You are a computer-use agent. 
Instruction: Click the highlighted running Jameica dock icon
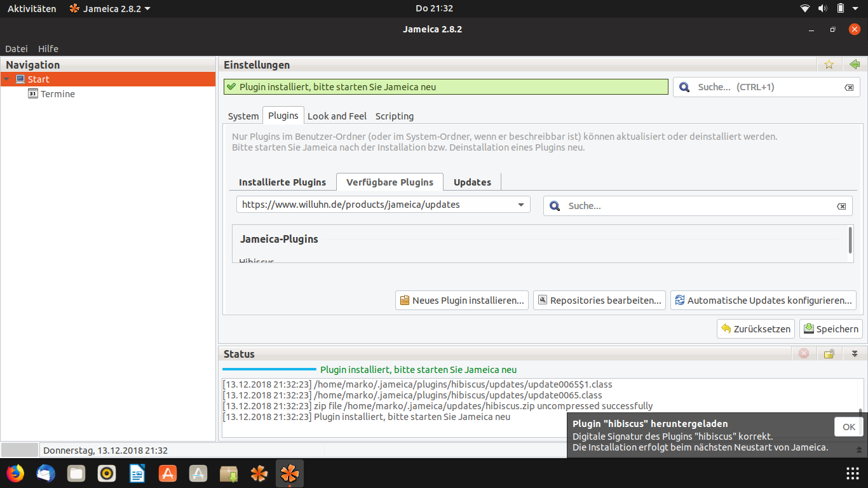pos(290,473)
